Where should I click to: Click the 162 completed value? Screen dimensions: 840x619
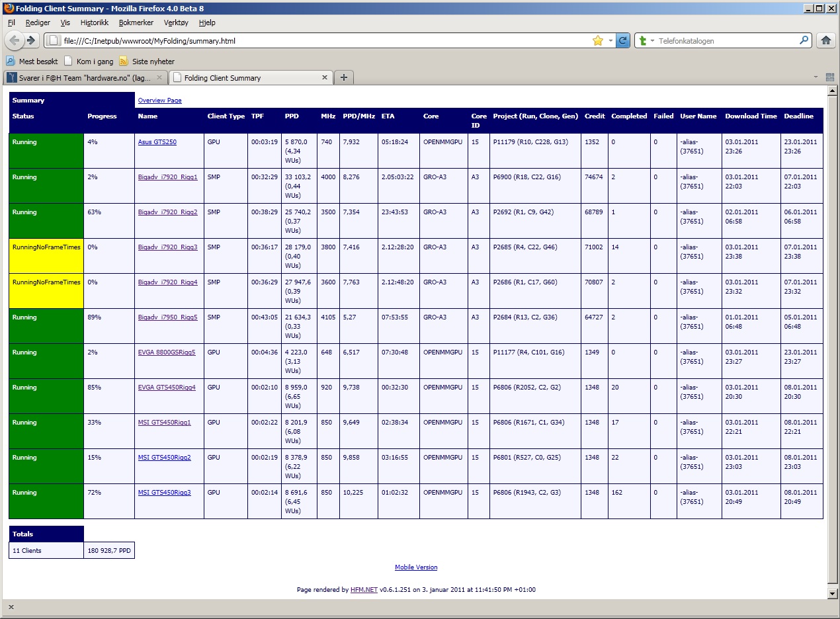616,493
